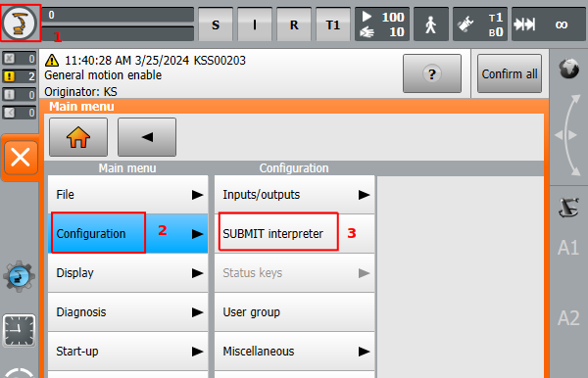Click the space mouse jog arc icon

[568, 135]
